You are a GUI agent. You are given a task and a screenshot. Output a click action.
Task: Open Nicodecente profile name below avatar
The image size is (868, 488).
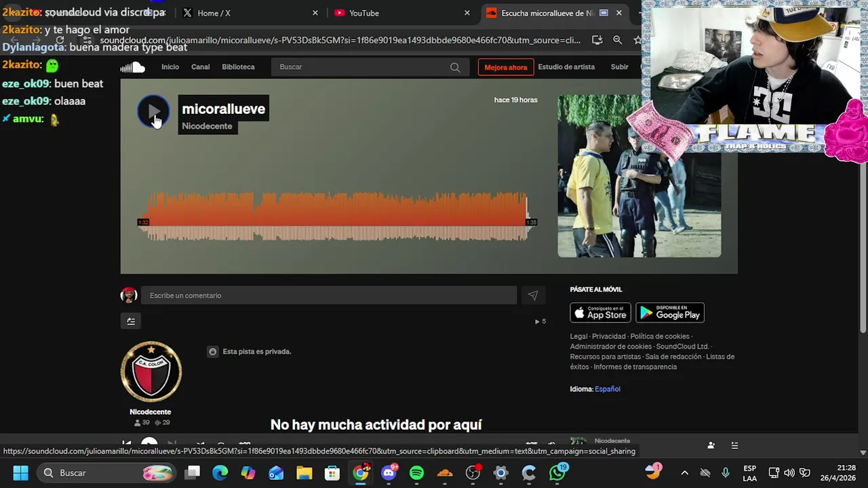pos(151,412)
